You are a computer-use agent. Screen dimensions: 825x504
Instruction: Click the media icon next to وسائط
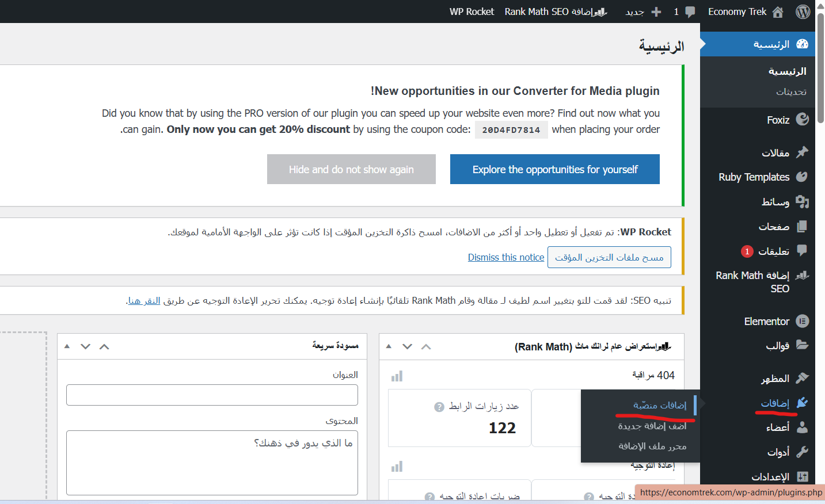802,201
